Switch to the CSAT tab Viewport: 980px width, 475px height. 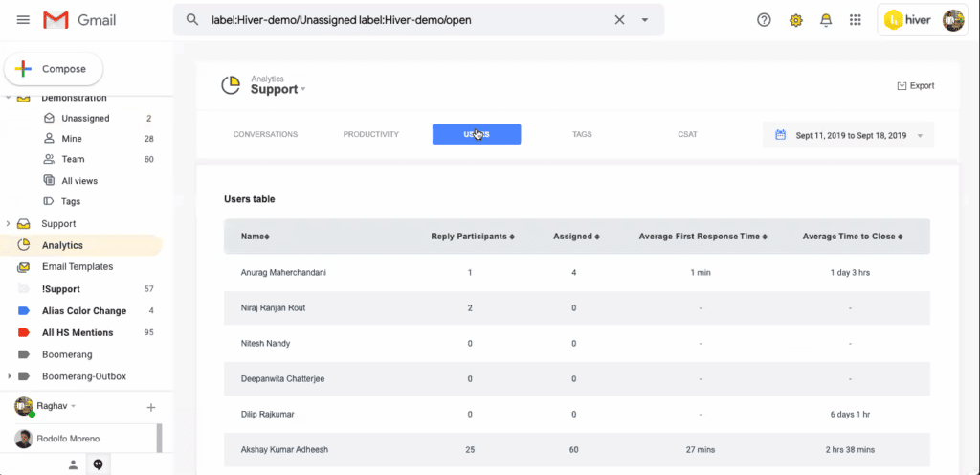click(x=687, y=134)
